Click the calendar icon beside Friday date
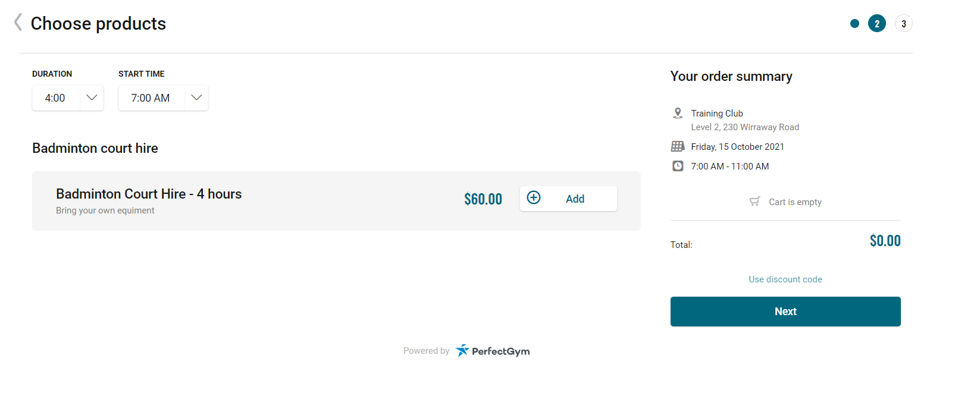The image size is (980, 393). pos(678,146)
